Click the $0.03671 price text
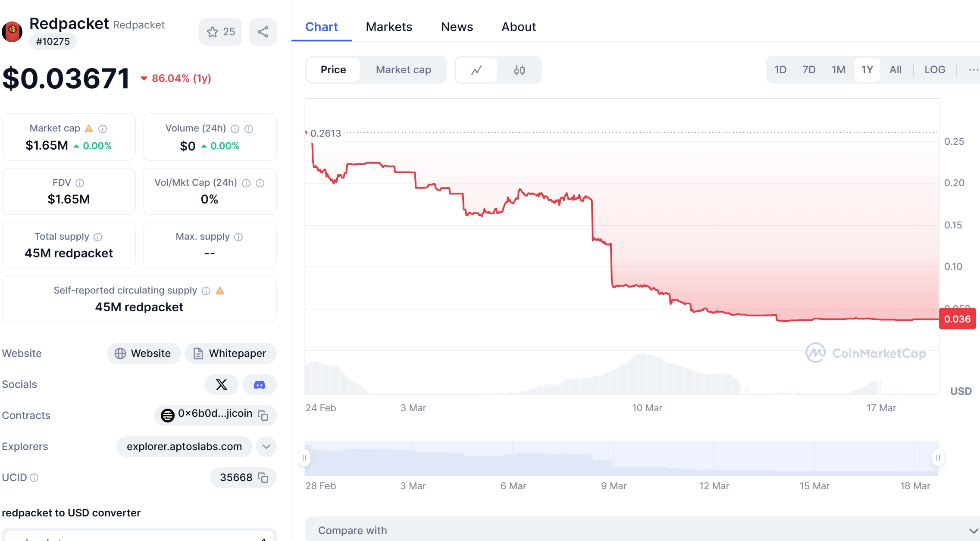Viewport: 980px width, 541px height. coord(66,78)
